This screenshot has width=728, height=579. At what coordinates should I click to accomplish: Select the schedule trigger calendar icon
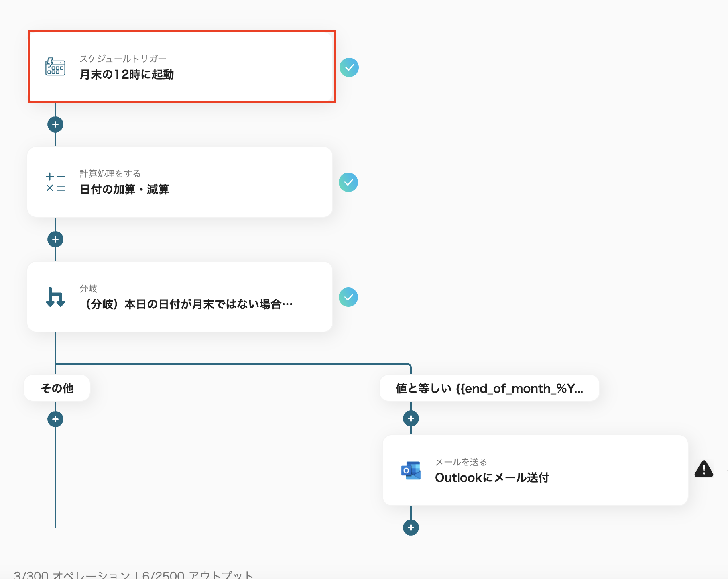coord(55,67)
